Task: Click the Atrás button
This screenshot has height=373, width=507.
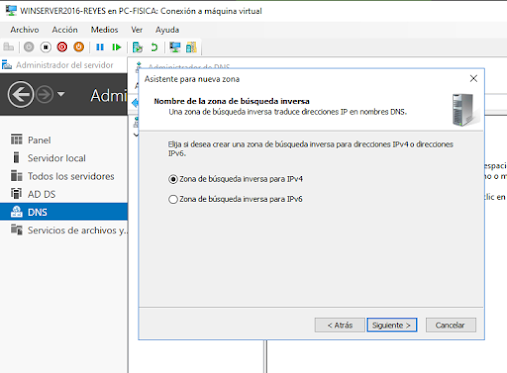Action: tap(339, 325)
